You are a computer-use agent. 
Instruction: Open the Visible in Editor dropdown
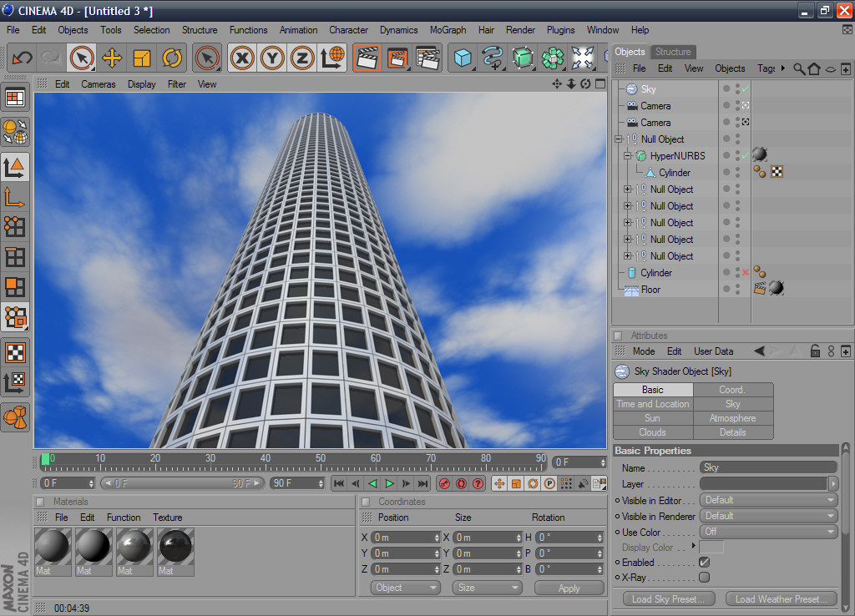tap(768, 500)
